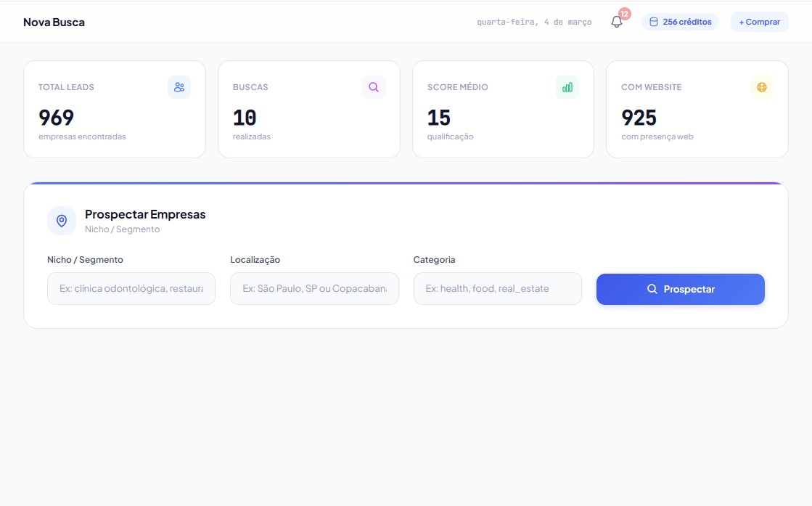Click the Total Leads count of 969

(x=56, y=117)
